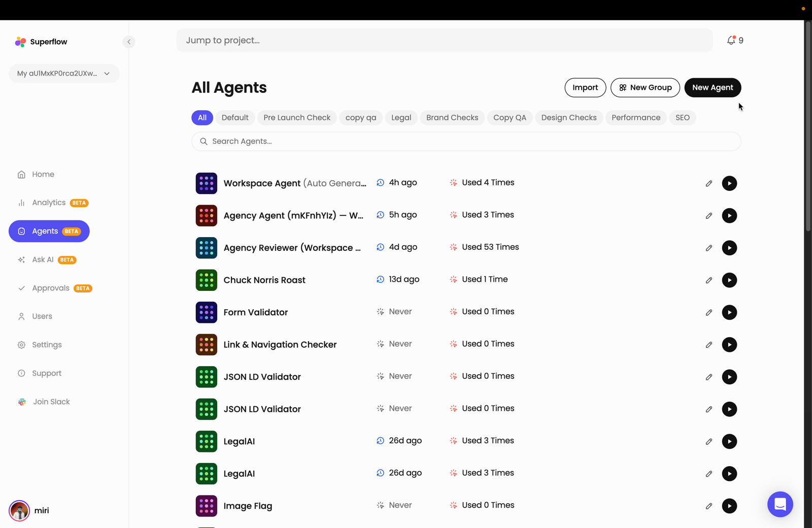Open the workspace selector dropdown
Image resolution: width=812 pixels, height=528 pixels.
point(64,74)
